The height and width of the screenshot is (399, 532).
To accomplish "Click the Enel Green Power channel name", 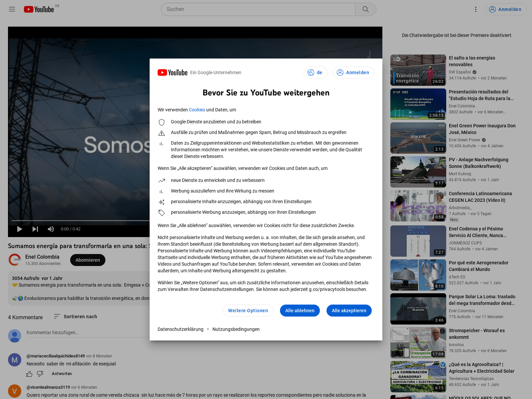I will click(465, 140).
